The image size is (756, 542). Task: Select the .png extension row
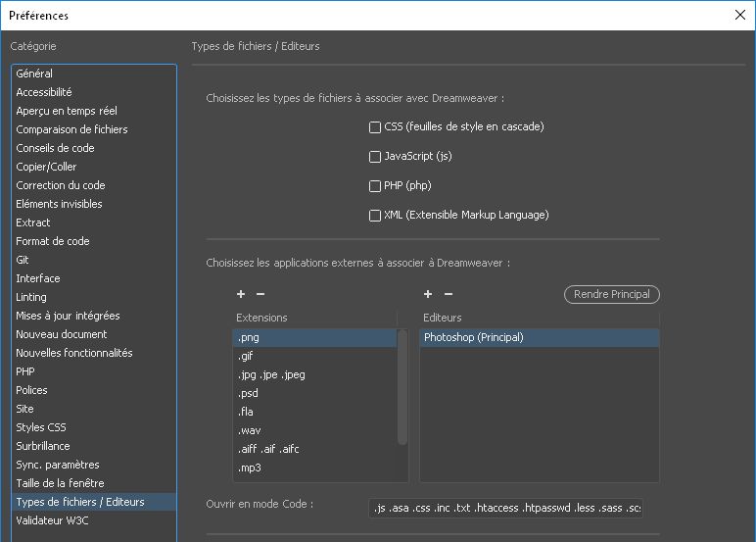(315, 338)
